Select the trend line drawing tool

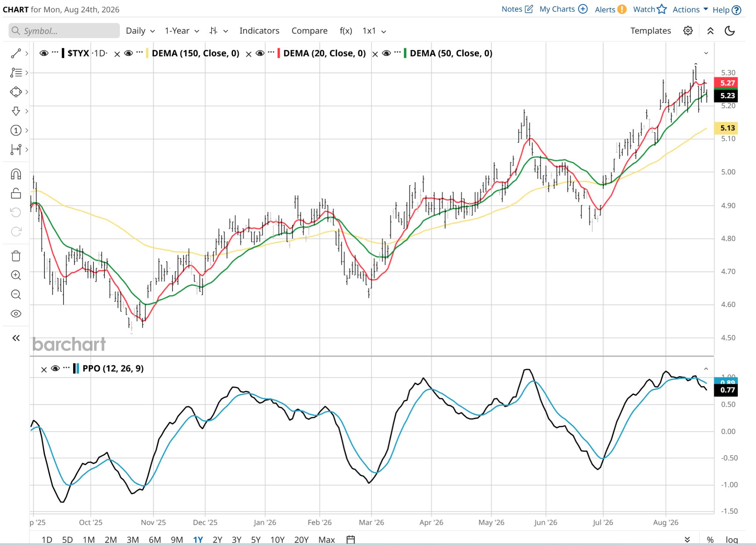pos(16,54)
